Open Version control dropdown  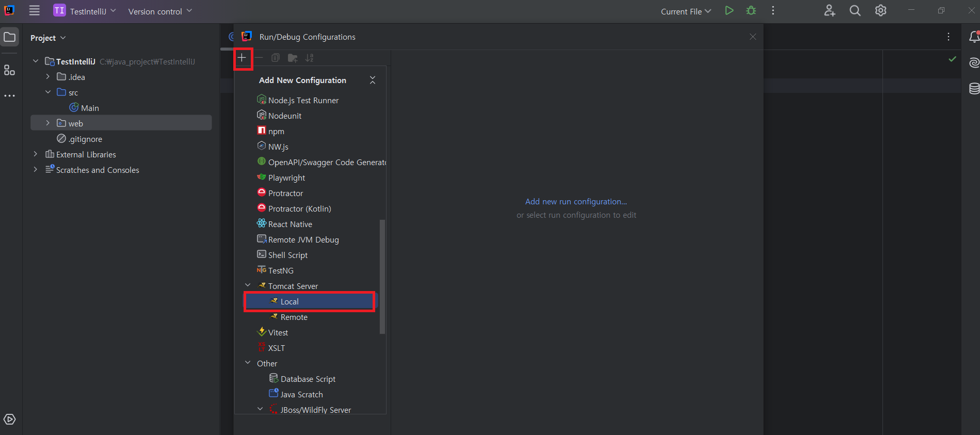160,11
